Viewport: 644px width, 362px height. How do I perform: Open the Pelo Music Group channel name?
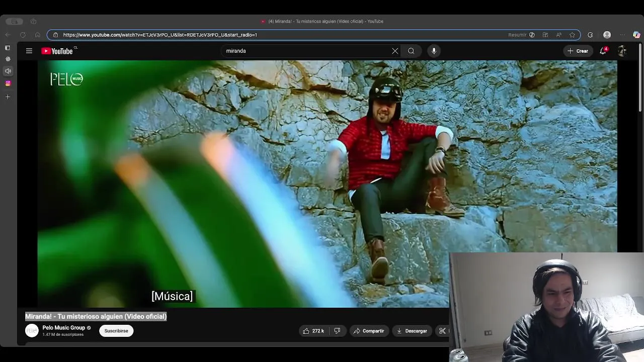pyautogui.click(x=63, y=328)
